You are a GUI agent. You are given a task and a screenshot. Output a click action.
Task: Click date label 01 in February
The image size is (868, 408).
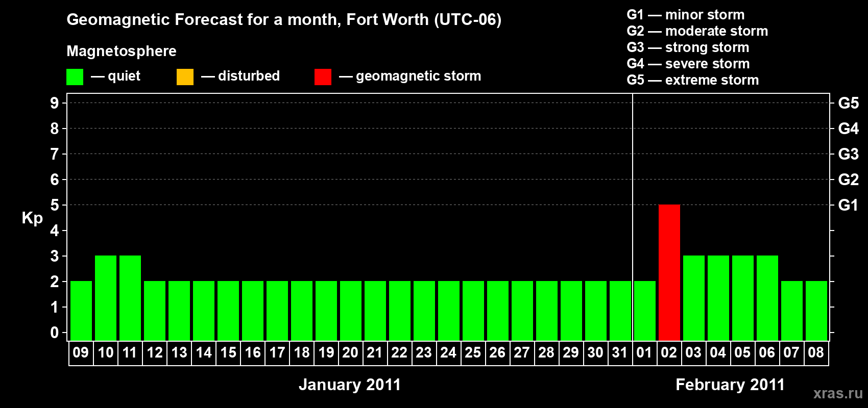pos(644,352)
